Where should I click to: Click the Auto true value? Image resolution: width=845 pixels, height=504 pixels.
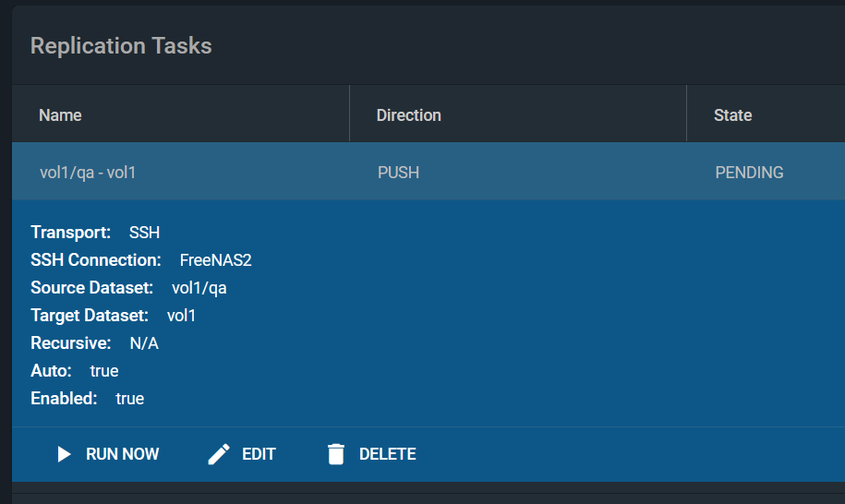104,371
